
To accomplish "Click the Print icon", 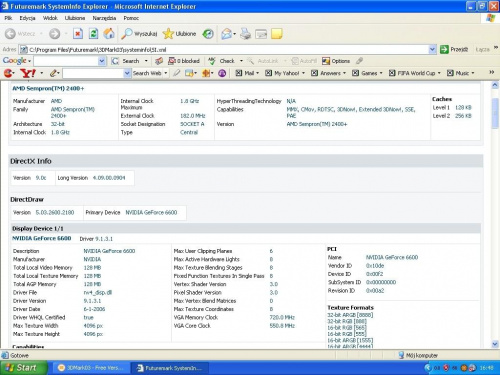I will click(x=246, y=34).
